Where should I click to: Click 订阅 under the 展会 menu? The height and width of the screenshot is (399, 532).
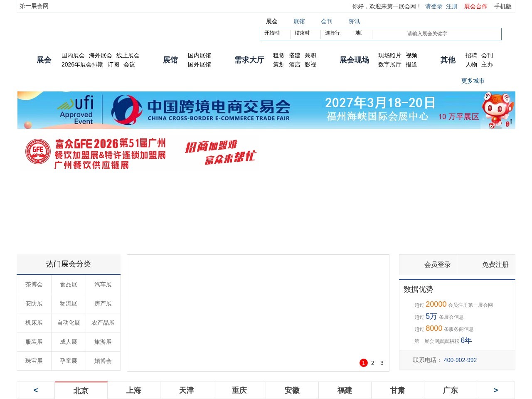pos(113,64)
